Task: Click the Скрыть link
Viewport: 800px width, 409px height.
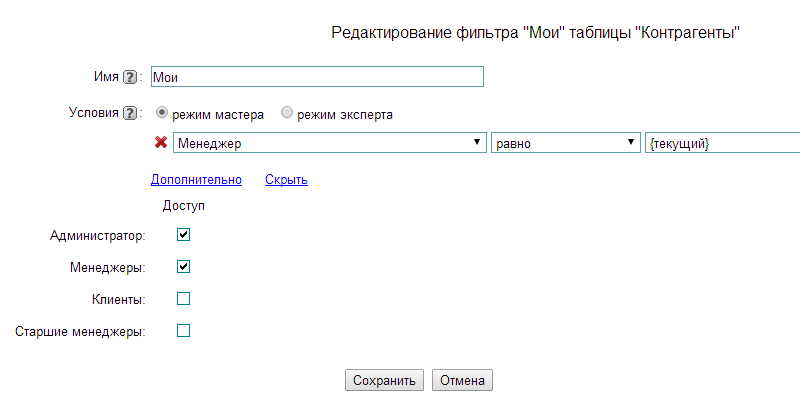Action: 286,180
